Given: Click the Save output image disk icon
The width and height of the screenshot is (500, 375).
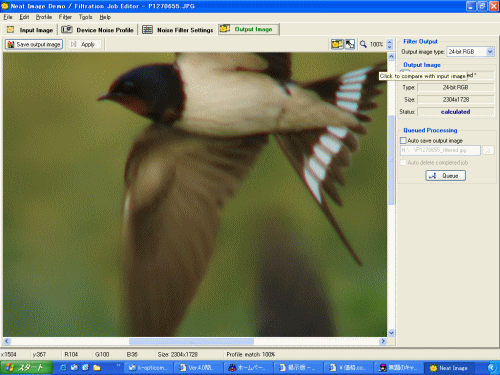Looking at the screenshot, I should point(11,44).
